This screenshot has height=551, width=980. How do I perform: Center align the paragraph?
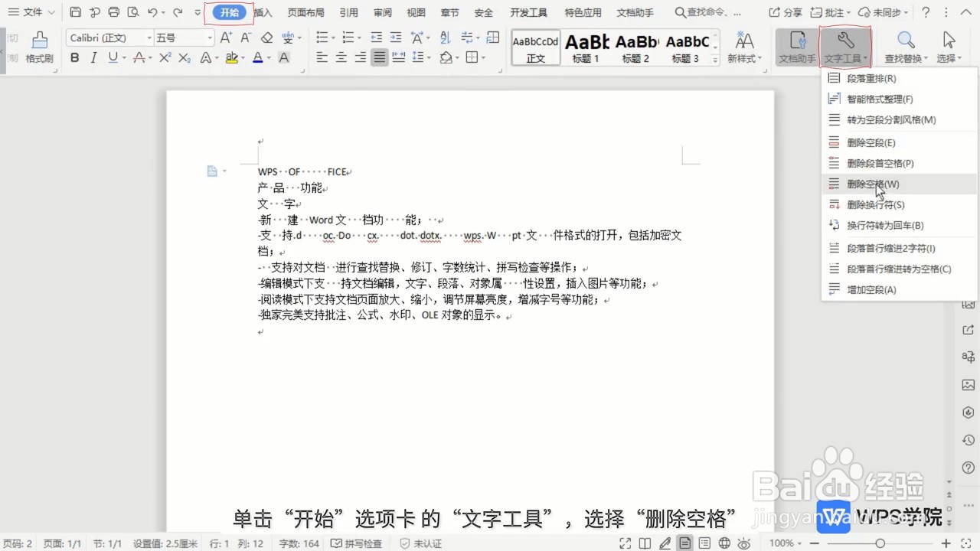341,58
